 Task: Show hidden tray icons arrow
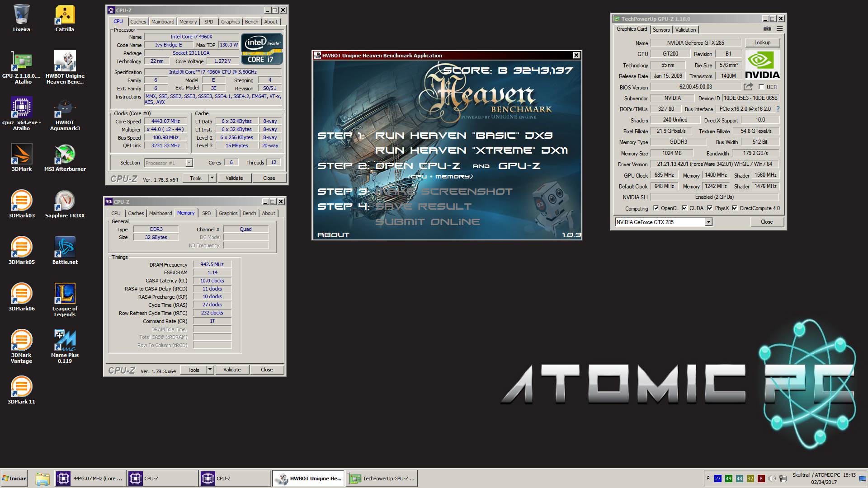pyautogui.click(x=708, y=478)
